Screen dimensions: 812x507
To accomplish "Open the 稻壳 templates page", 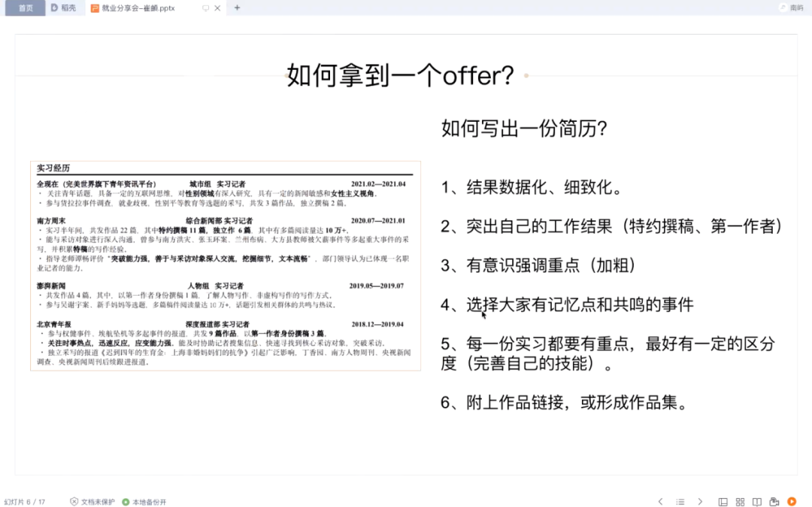I will pos(64,8).
